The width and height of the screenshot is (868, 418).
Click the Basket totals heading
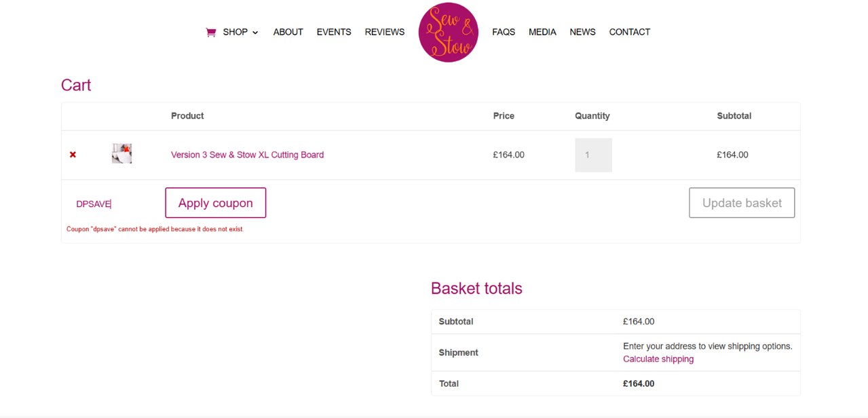coord(476,288)
